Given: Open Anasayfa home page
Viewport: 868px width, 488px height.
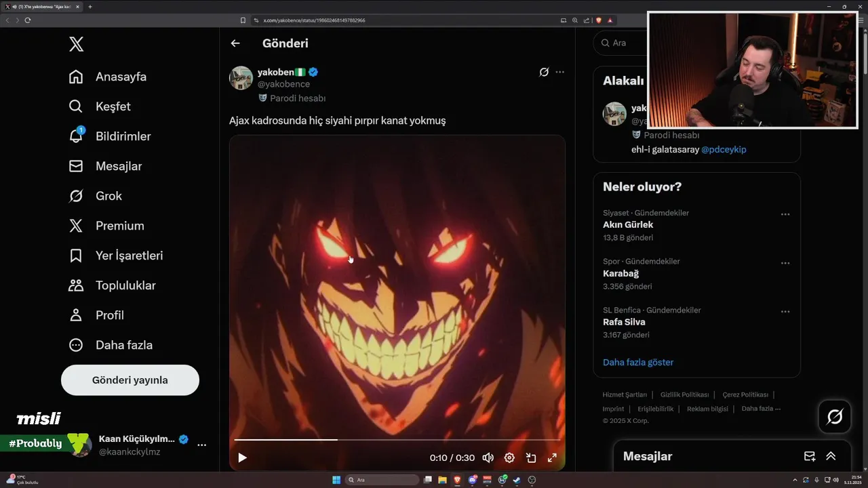Looking at the screenshot, I should (x=108, y=77).
